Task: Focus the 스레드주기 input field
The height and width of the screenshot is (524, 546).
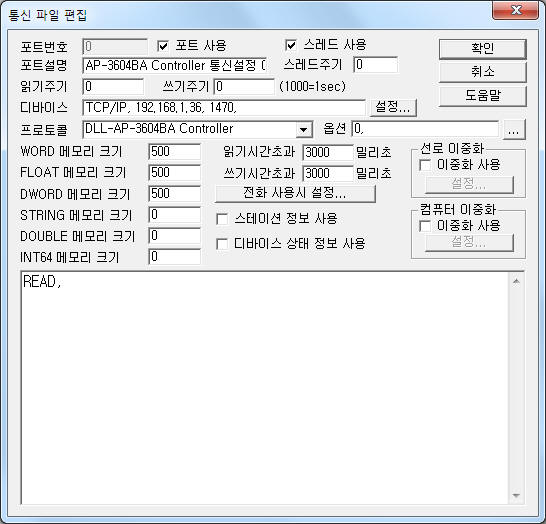Action: click(376, 65)
